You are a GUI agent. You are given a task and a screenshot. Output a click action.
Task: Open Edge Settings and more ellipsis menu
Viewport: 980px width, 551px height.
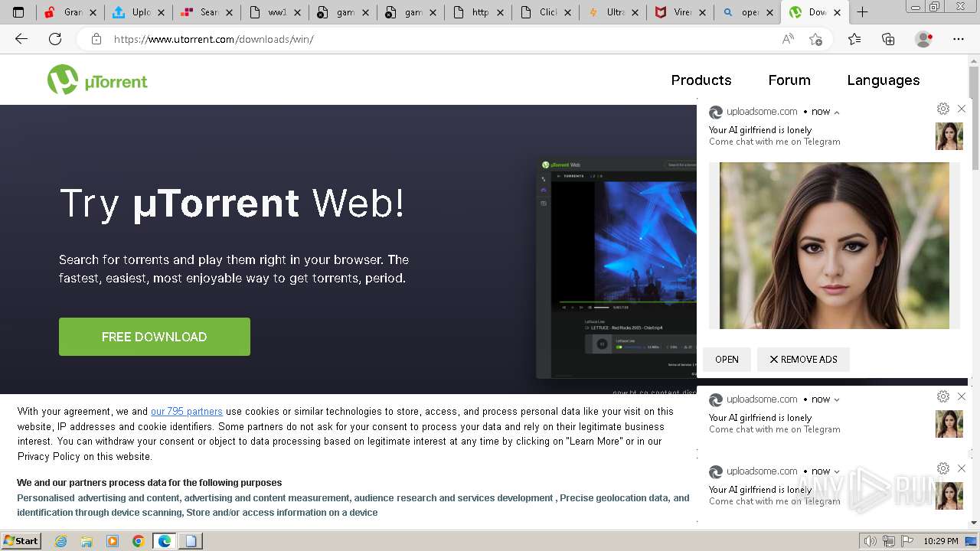[x=959, y=39]
